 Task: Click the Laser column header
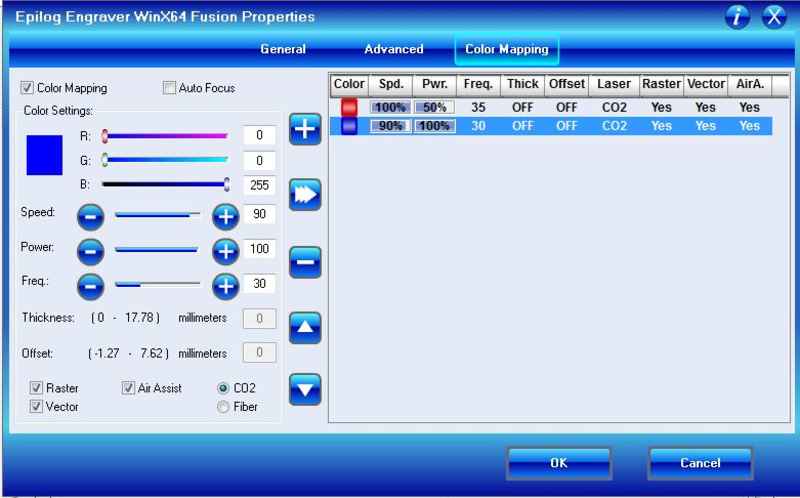coord(614,85)
